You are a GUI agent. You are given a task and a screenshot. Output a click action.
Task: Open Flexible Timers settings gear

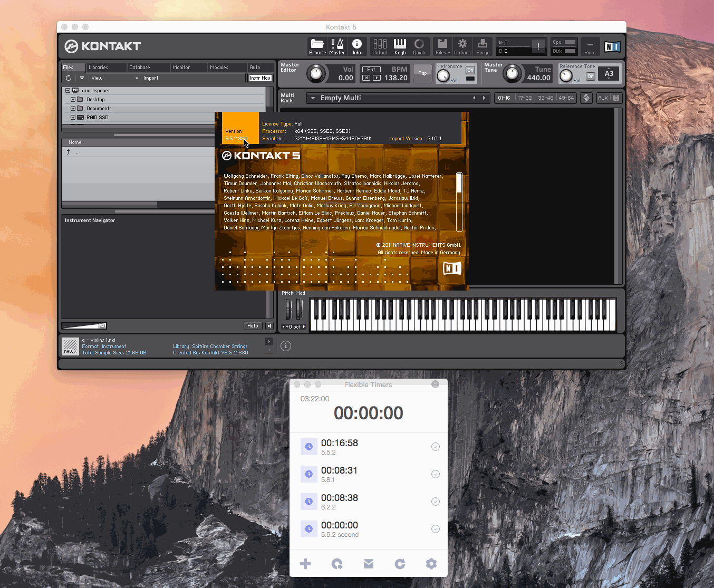coord(431,564)
